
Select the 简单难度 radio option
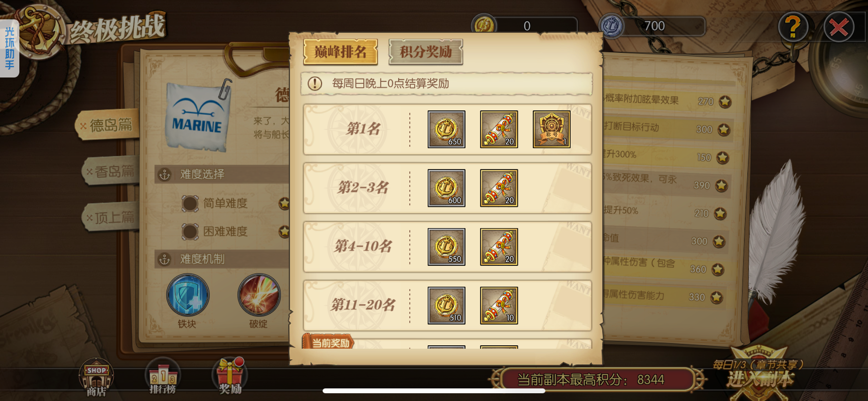[190, 203]
